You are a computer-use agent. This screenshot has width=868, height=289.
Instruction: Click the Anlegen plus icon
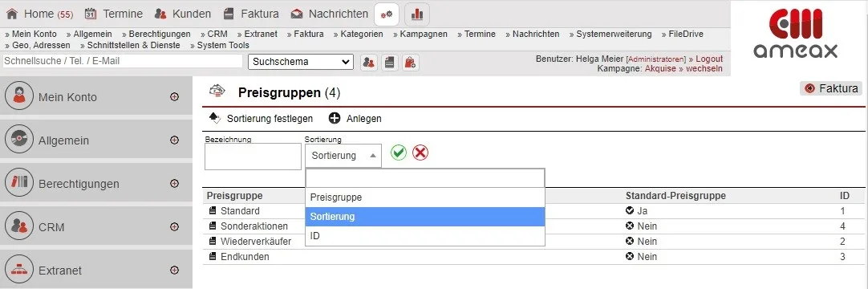335,119
